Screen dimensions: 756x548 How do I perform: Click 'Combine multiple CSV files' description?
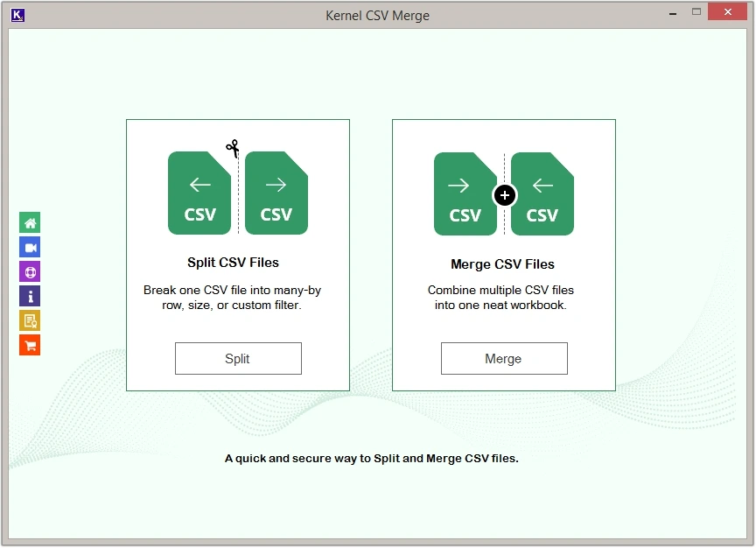(x=500, y=290)
